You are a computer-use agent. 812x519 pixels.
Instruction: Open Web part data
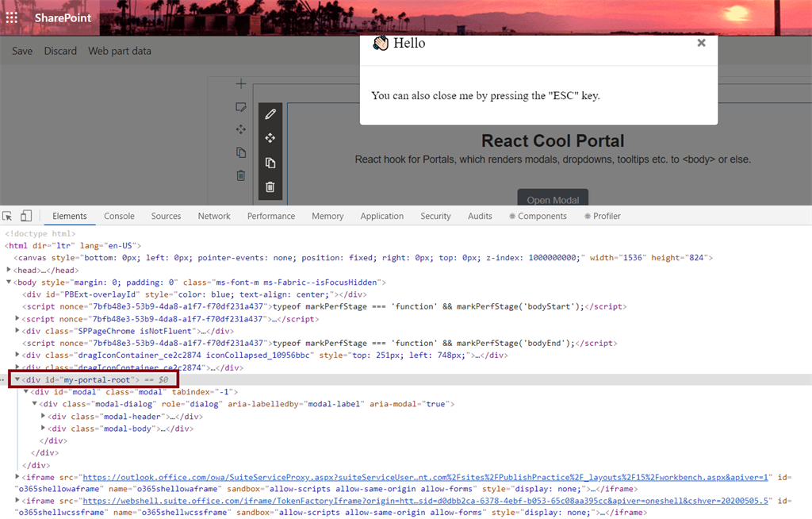(x=120, y=51)
